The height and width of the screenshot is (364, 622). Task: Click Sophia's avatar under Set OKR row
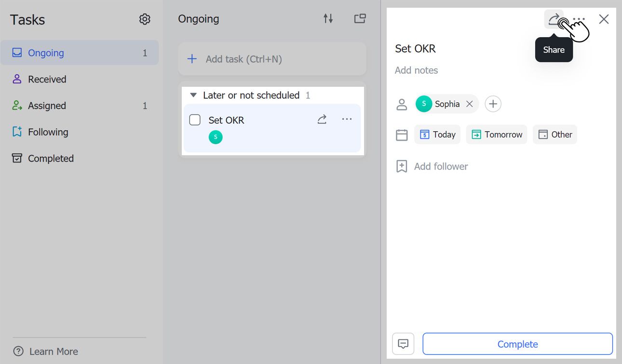tap(216, 137)
